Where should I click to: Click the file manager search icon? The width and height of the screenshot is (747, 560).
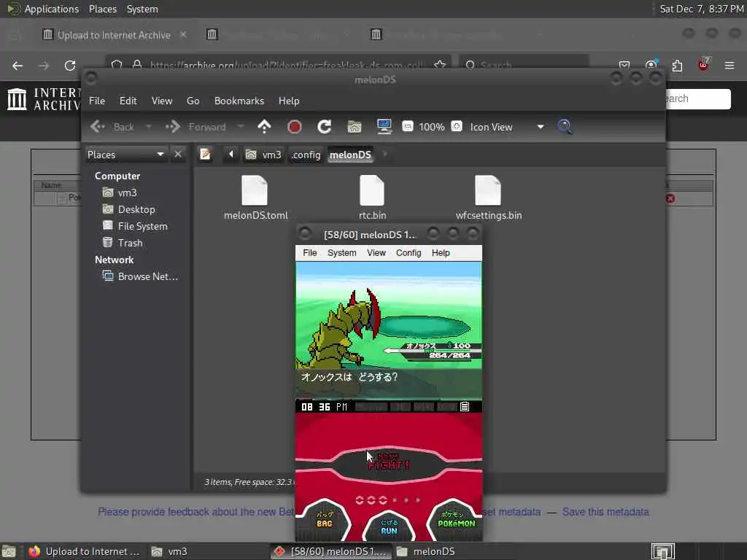565,127
